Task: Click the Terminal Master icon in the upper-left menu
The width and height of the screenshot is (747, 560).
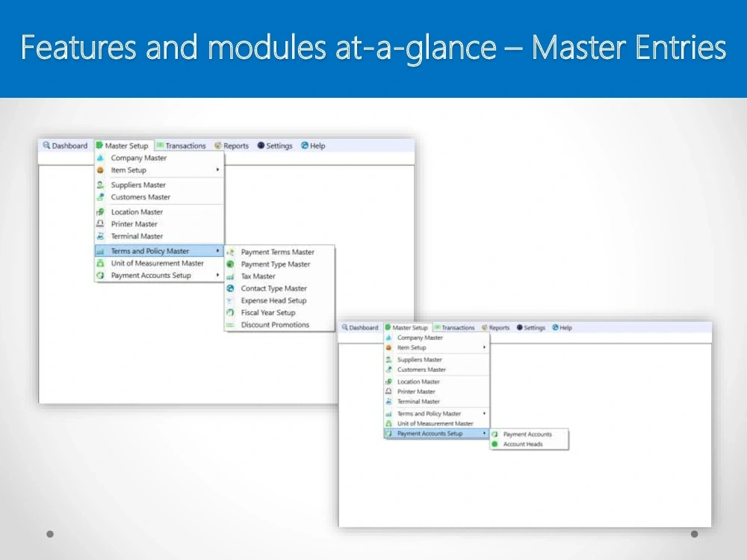Action: click(x=100, y=236)
